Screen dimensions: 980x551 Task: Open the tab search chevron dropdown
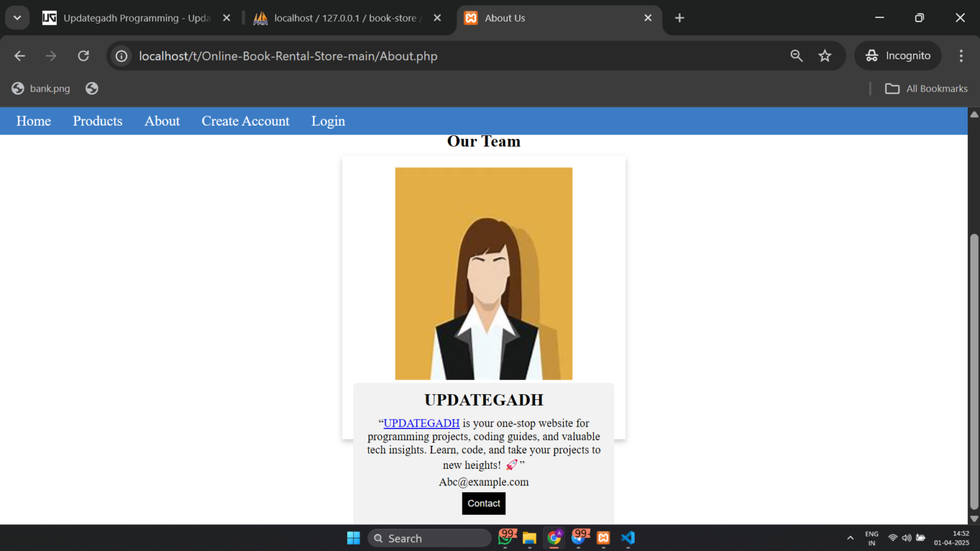point(17,17)
